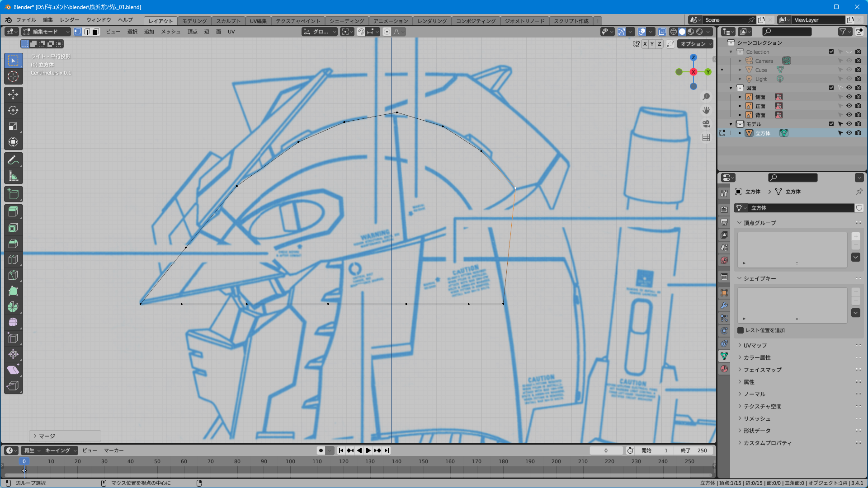The width and height of the screenshot is (868, 488).
Task: Open Modifier properties wrench tab
Action: click(x=724, y=305)
